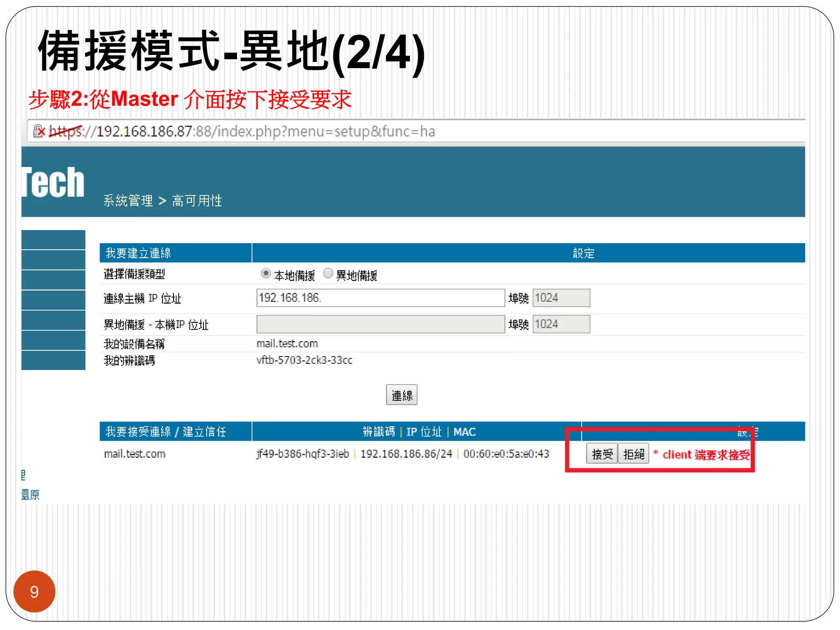Click port field beside 連線主機 IP

(x=561, y=298)
